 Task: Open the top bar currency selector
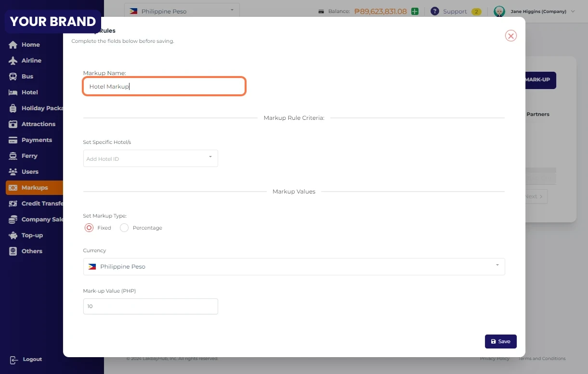182,11
